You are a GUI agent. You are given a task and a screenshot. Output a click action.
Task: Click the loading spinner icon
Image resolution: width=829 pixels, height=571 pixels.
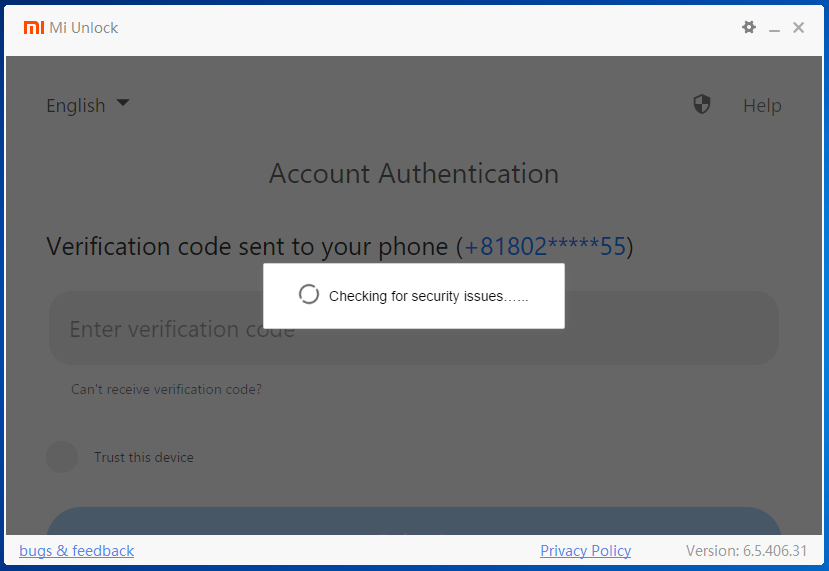(x=309, y=294)
